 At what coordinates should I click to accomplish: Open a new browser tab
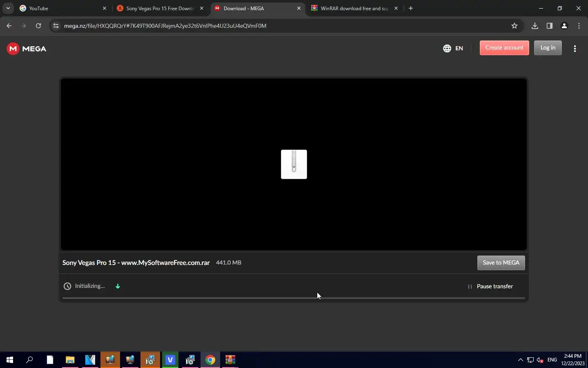tap(411, 8)
